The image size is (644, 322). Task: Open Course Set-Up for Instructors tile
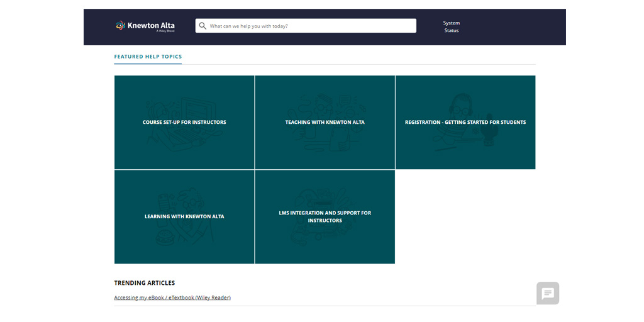184,123
